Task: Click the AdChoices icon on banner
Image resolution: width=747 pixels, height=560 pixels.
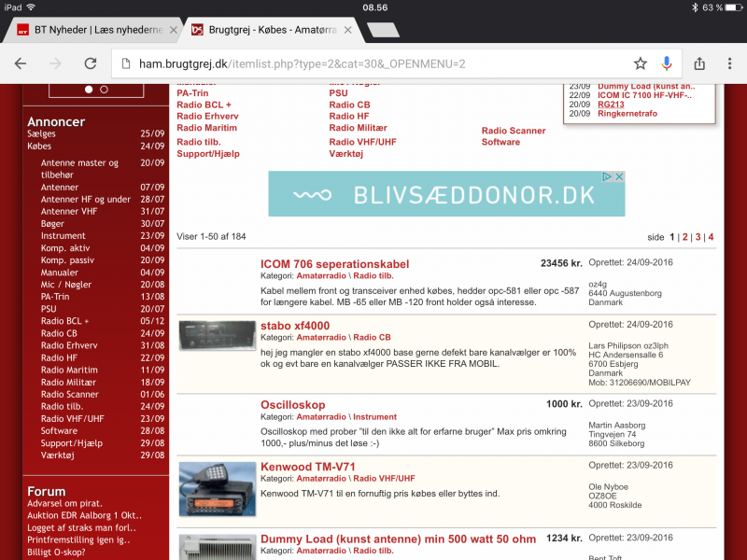Action: click(607, 176)
